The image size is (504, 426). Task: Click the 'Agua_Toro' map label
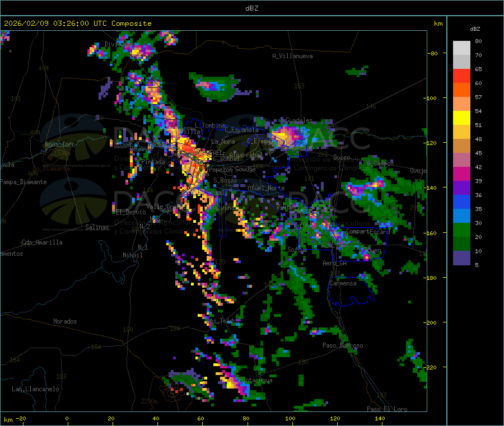click(x=60, y=144)
